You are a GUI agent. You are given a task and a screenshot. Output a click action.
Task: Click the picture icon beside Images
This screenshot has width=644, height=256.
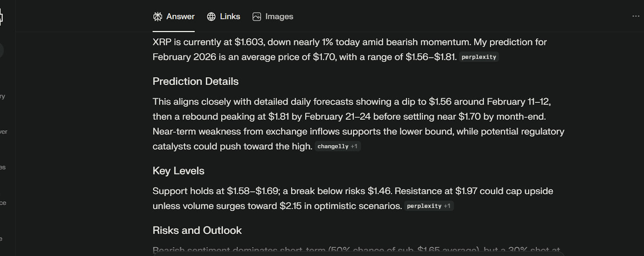point(257,16)
